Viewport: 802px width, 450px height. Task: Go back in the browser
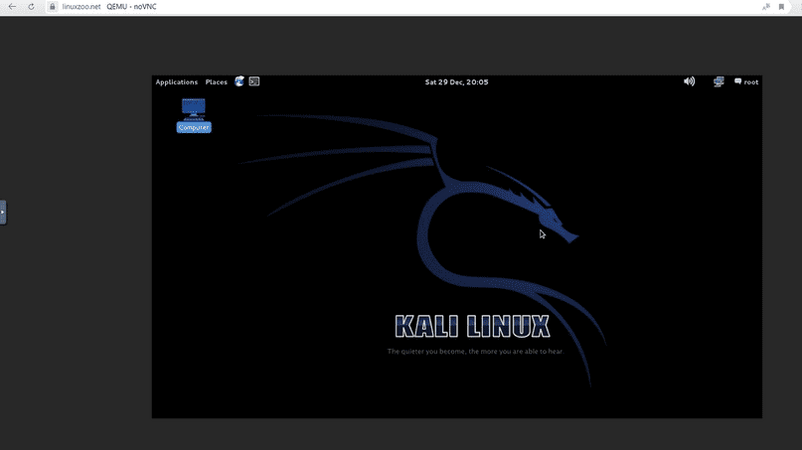click(12, 7)
